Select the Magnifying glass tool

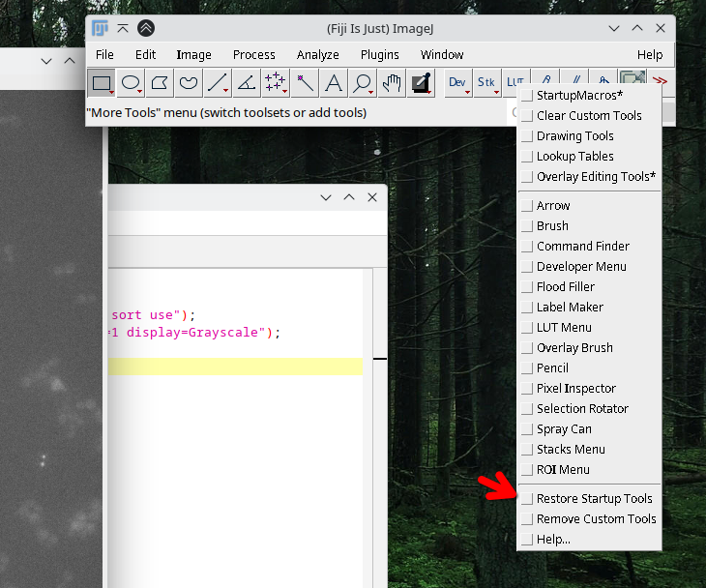(363, 83)
